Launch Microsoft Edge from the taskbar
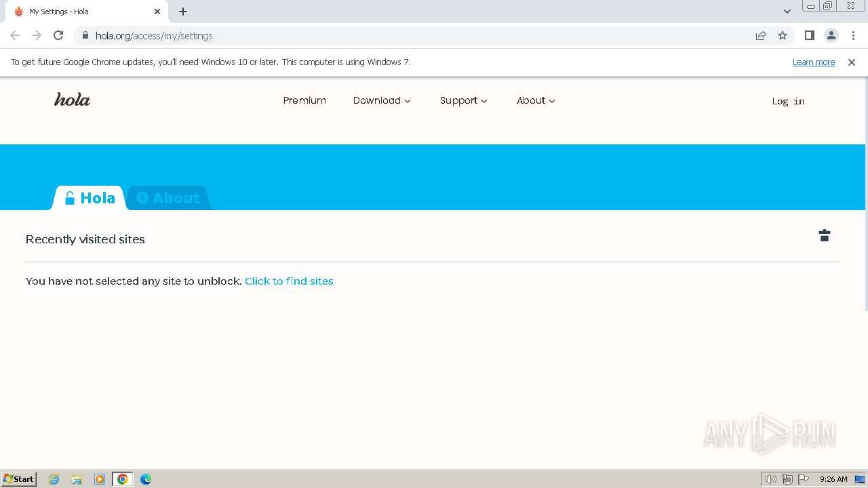868x488 pixels. pos(146,479)
